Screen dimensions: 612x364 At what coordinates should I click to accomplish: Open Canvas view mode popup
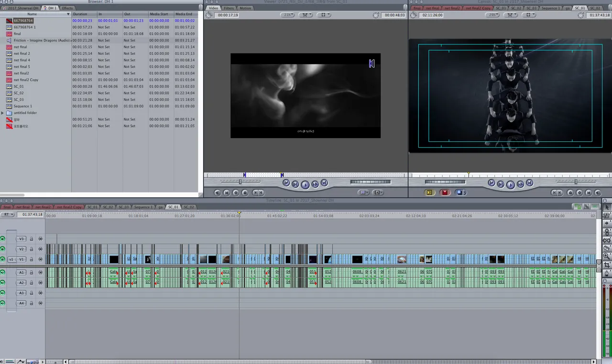coord(529,15)
